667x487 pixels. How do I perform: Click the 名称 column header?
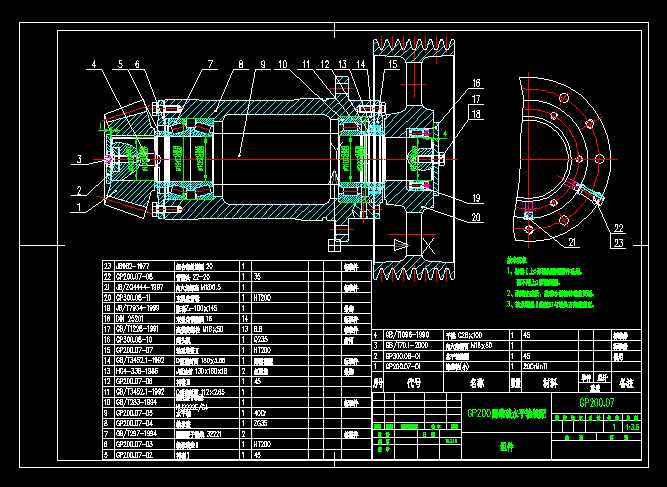(x=476, y=383)
